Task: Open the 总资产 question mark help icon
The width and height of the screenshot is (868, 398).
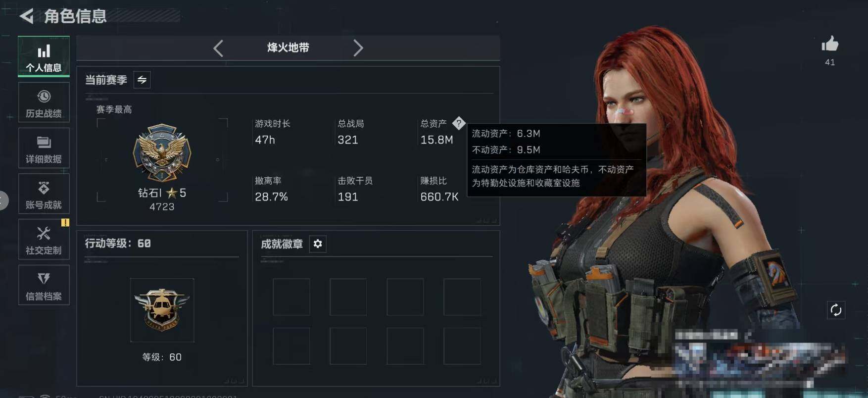Action: click(x=459, y=123)
